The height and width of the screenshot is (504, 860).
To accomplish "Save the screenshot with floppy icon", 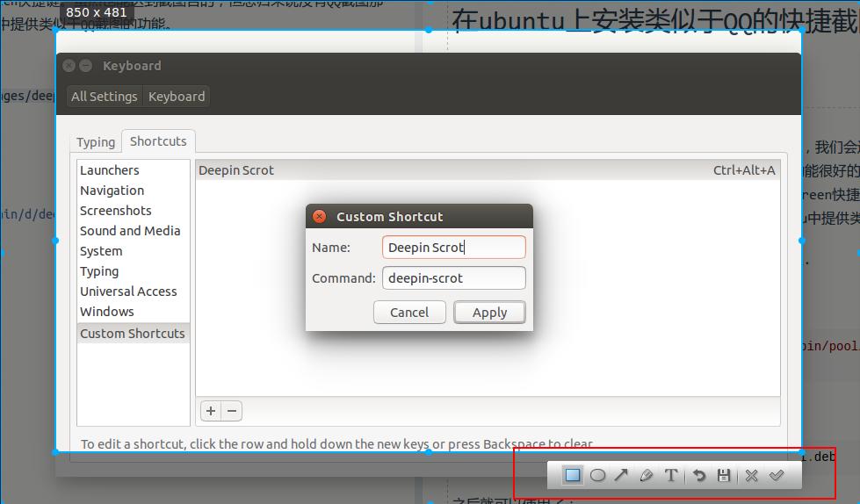I will 724,475.
